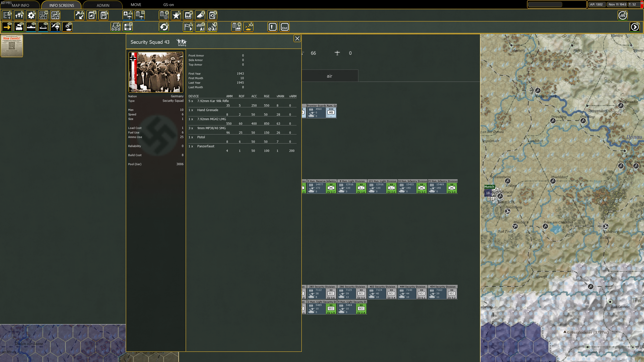Open the W weather document icon

[x=188, y=15]
